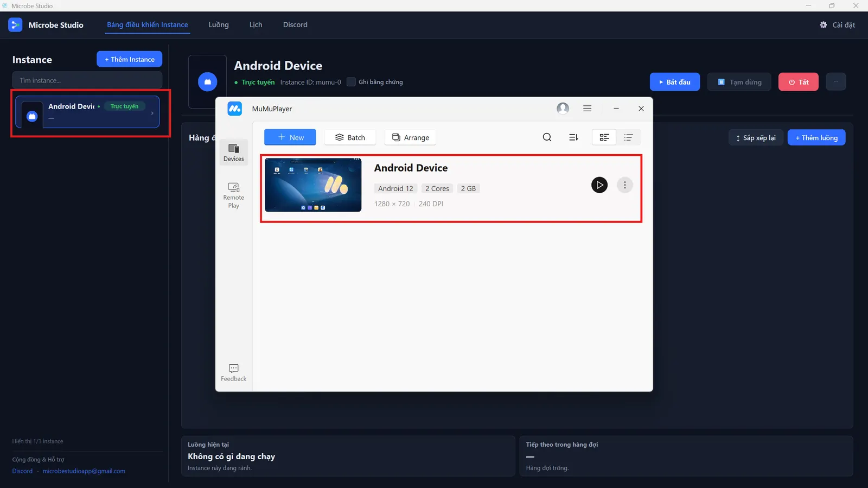Click the 240 DPI text

pos(431,204)
